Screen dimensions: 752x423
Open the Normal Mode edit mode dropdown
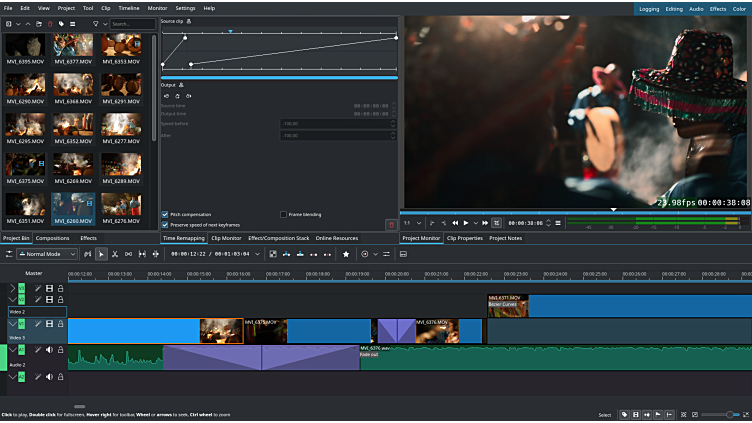coord(46,254)
